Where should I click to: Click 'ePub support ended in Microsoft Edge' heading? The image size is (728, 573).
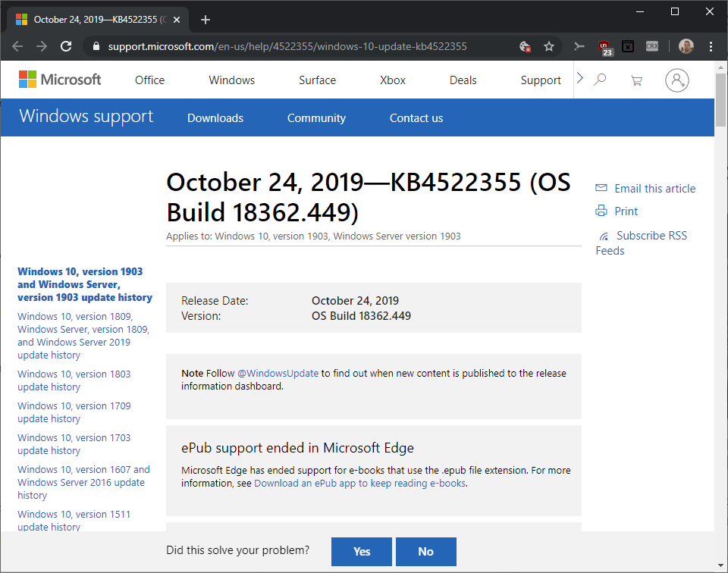click(297, 448)
